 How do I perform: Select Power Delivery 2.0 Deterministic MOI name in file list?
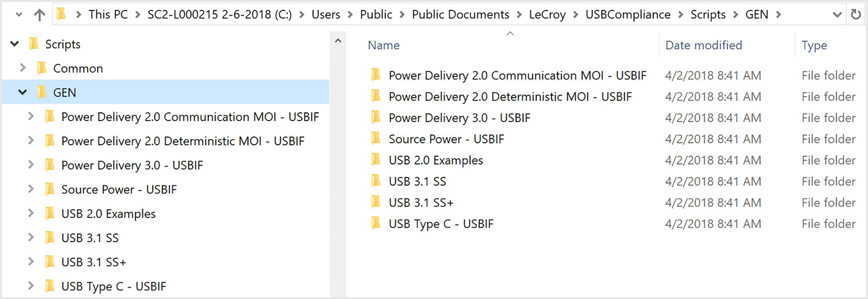[510, 96]
